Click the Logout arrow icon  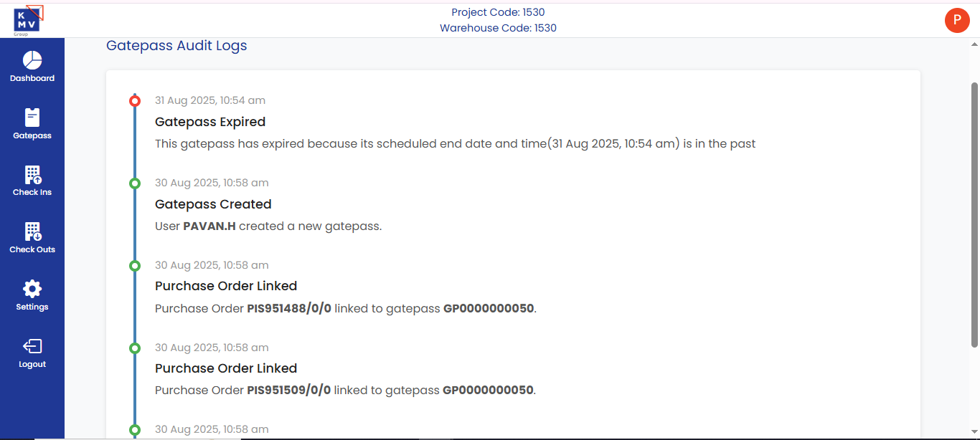coord(32,347)
